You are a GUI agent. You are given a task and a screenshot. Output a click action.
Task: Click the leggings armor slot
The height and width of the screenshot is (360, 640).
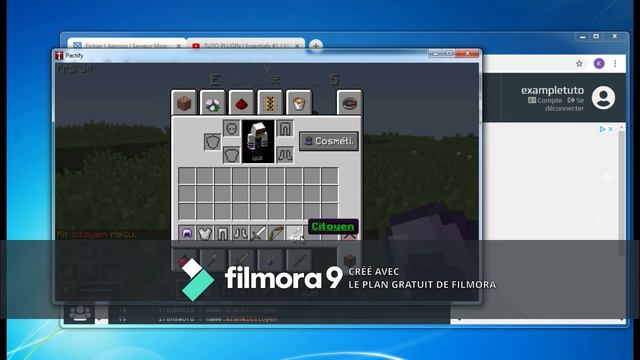[285, 128]
